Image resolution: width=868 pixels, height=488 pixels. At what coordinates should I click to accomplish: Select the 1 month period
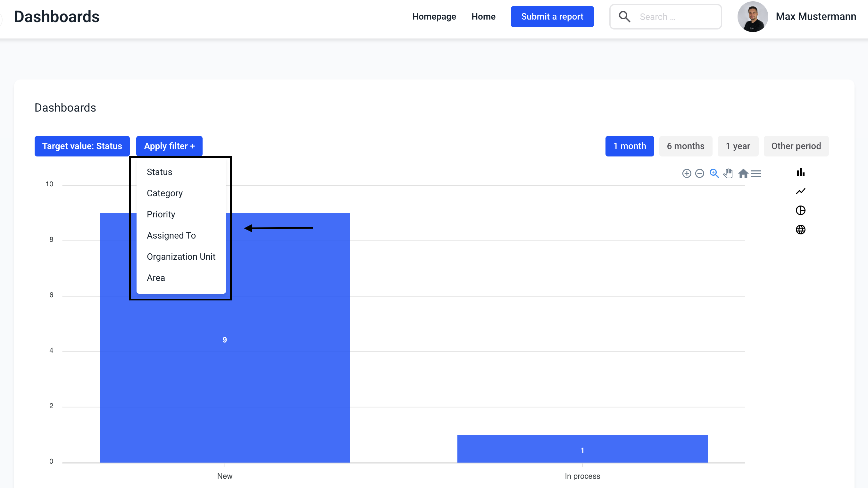pos(630,146)
